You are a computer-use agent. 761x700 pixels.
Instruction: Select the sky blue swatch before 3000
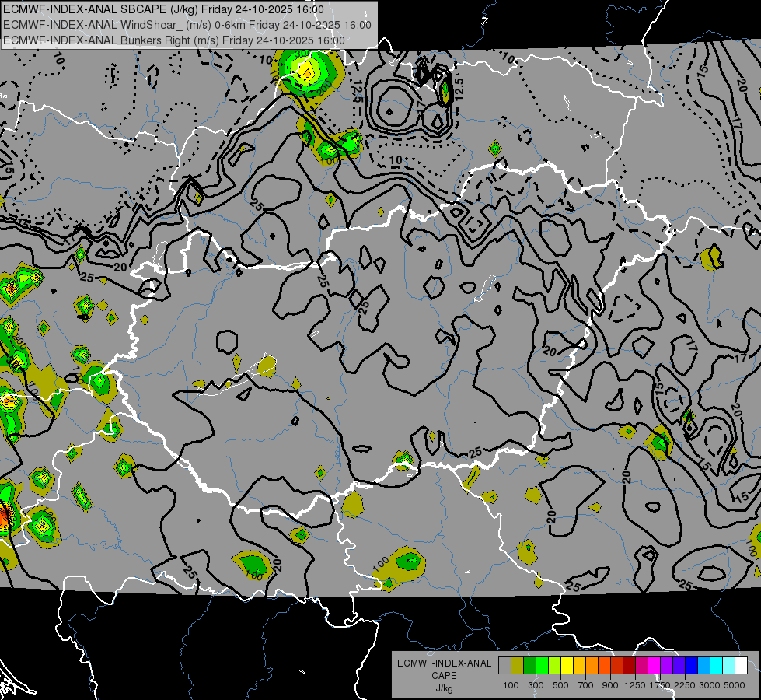click(x=704, y=666)
